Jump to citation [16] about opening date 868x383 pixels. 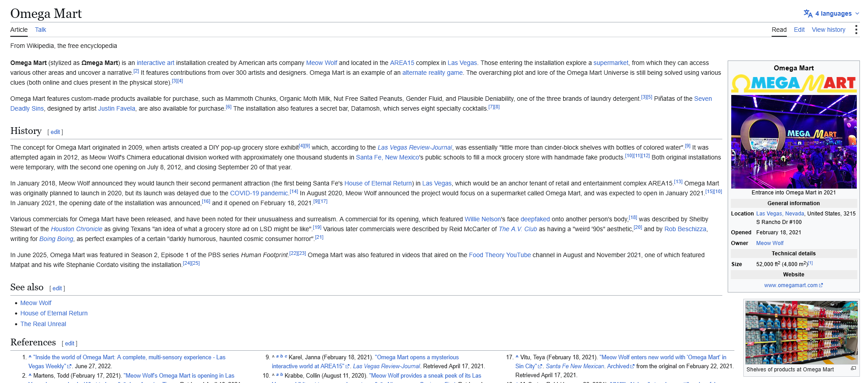pos(206,201)
